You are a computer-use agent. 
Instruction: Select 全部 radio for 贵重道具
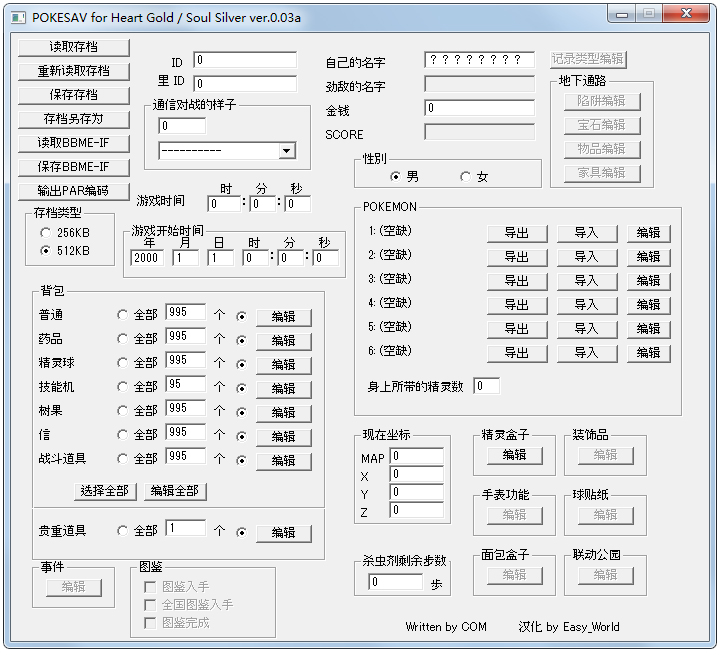(x=123, y=531)
